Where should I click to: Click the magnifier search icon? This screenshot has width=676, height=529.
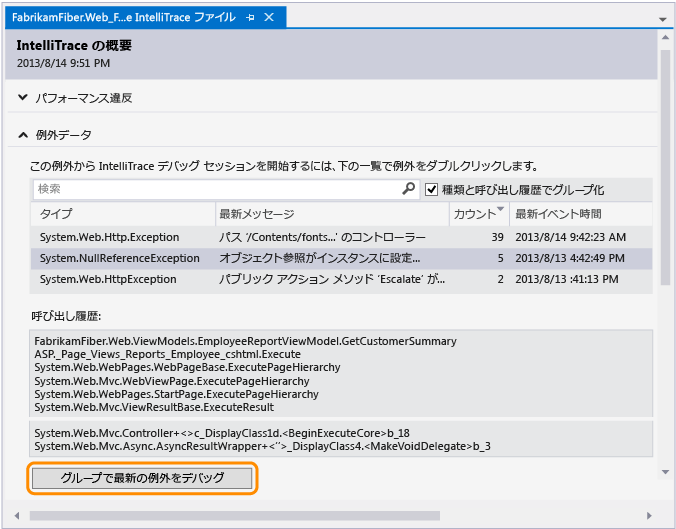pos(409,188)
